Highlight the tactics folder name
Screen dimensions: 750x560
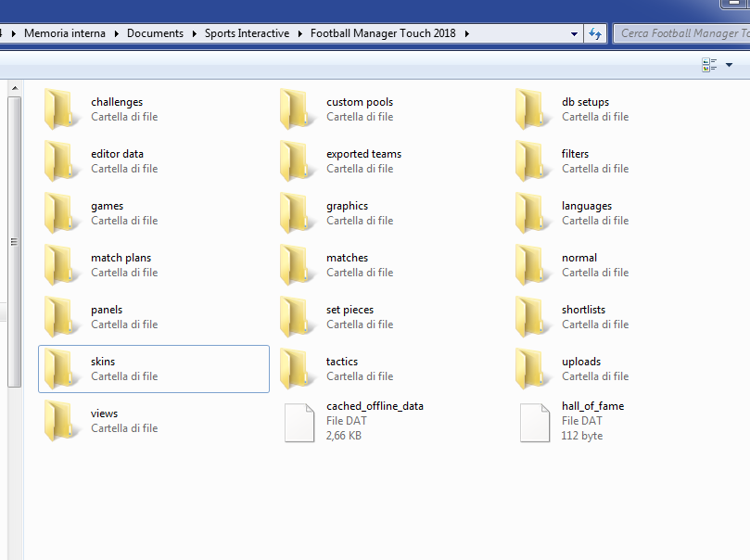[342, 362]
